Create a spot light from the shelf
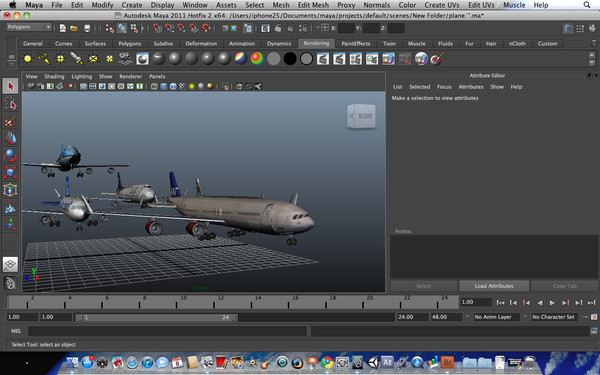Image resolution: width=600 pixels, height=375 pixels. point(77,59)
